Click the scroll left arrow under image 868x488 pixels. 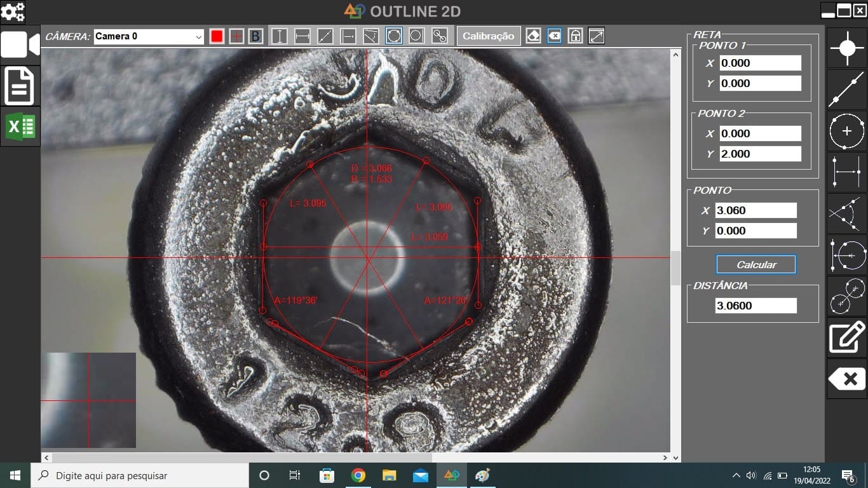point(46,457)
